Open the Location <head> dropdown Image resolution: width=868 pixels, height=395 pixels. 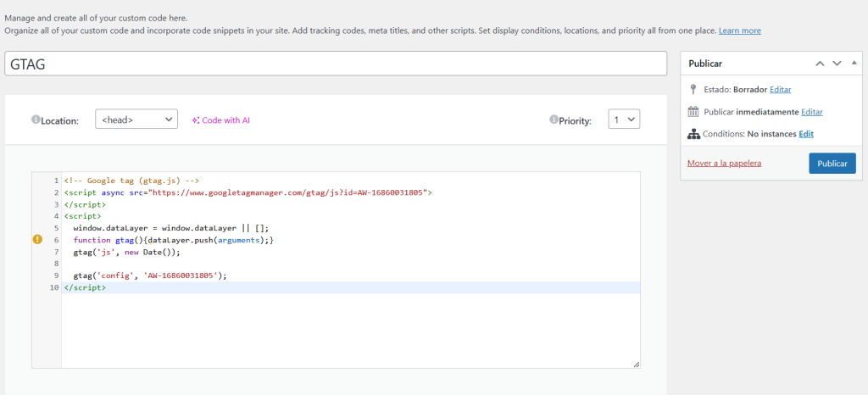136,120
